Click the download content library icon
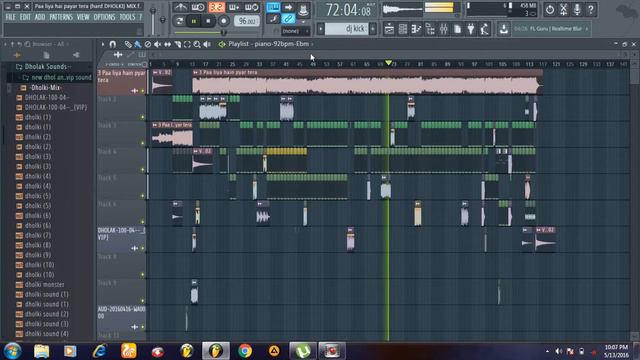 click(x=504, y=29)
